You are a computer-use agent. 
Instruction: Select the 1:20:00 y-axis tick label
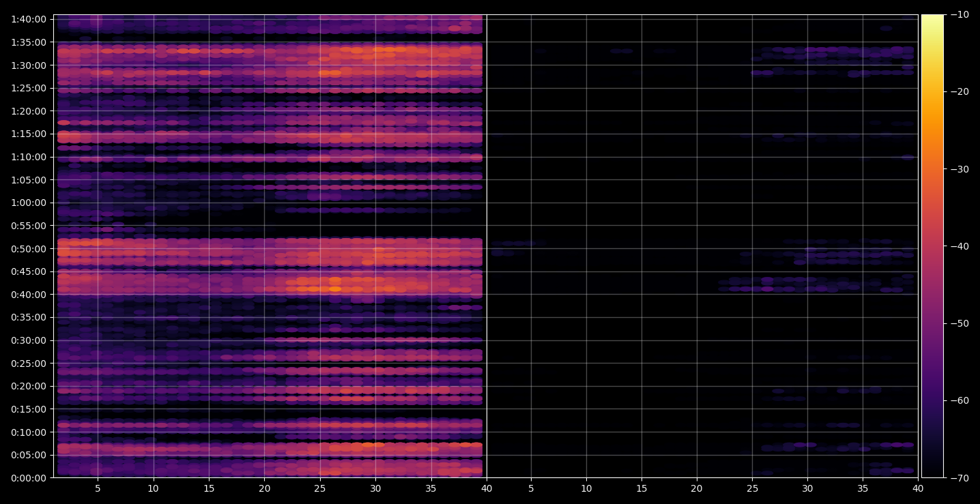tap(29, 111)
